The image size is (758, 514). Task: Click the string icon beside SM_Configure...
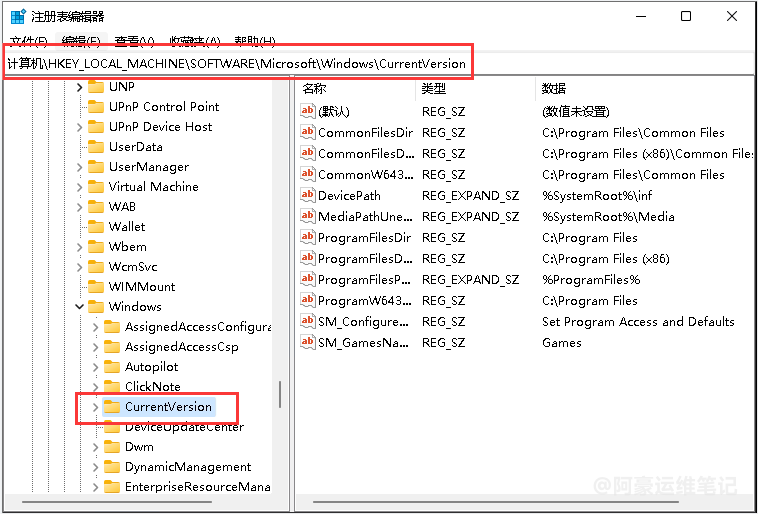[x=308, y=322]
